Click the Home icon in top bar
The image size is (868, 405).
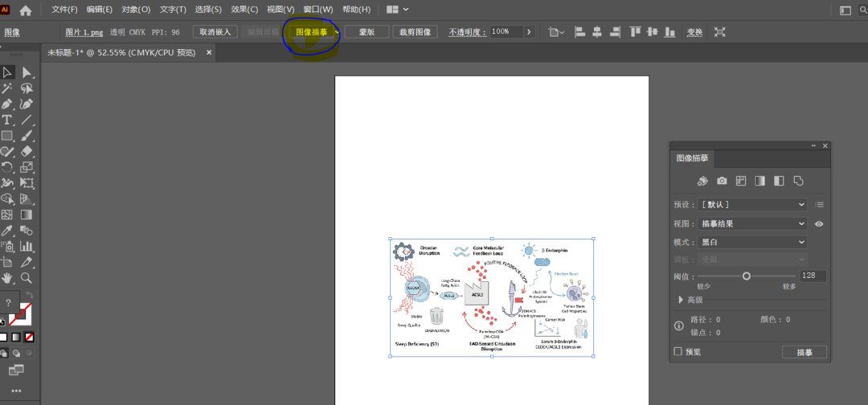tap(26, 10)
